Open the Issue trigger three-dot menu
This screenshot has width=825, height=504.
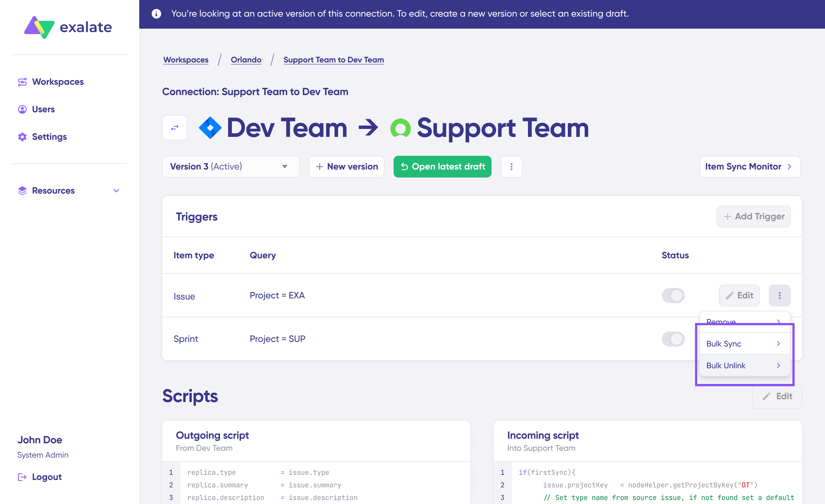[779, 295]
